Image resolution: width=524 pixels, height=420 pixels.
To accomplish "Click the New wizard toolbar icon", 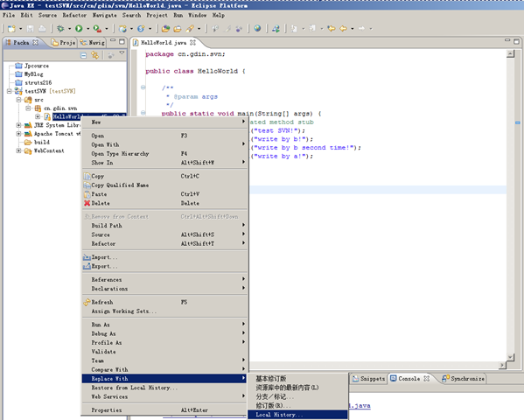I will [x=11, y=29].
